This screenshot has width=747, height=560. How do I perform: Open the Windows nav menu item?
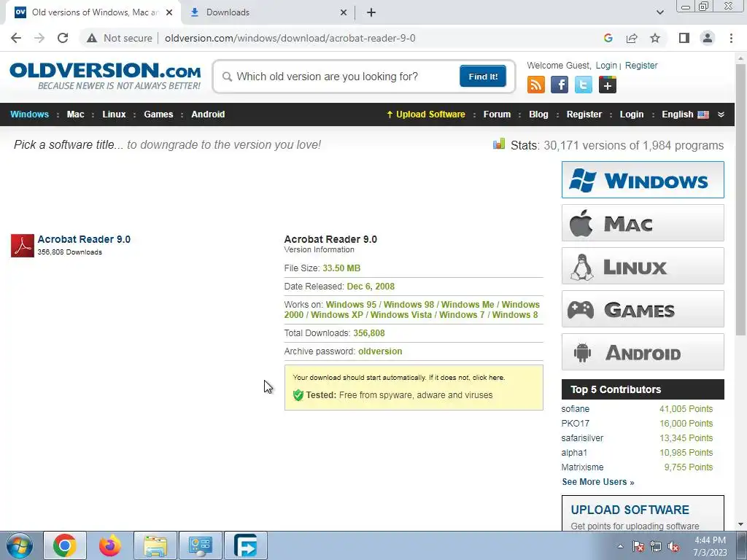pos(29,114)
